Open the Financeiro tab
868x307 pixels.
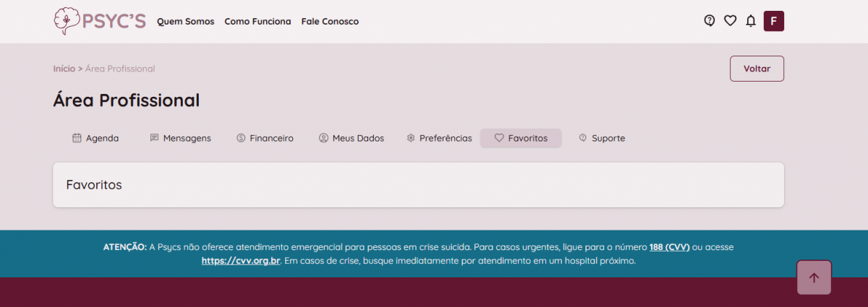pyautogui.click(x=265, y=138)
